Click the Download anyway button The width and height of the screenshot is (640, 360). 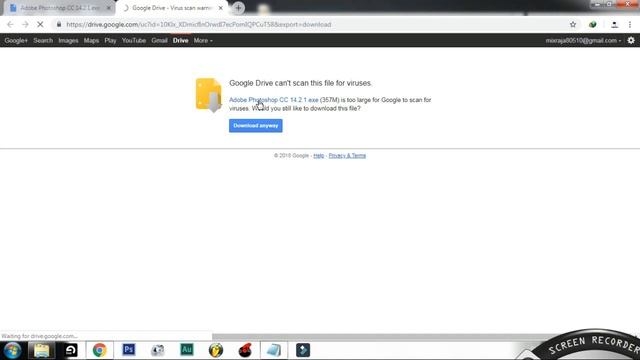pyautogui.click(x=256, y=126)
